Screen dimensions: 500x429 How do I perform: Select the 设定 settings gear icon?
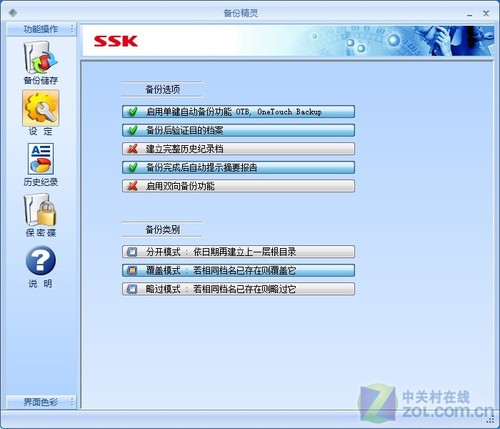[41, 108]
